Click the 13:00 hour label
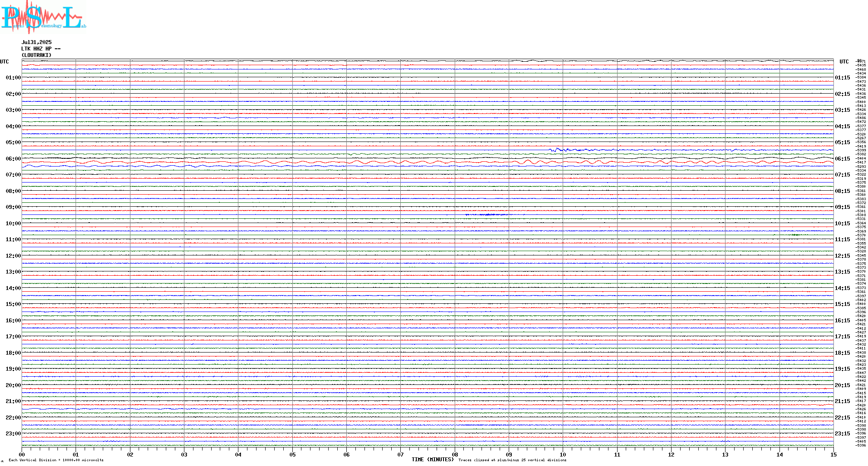The image size is (868, 466). 13,272
